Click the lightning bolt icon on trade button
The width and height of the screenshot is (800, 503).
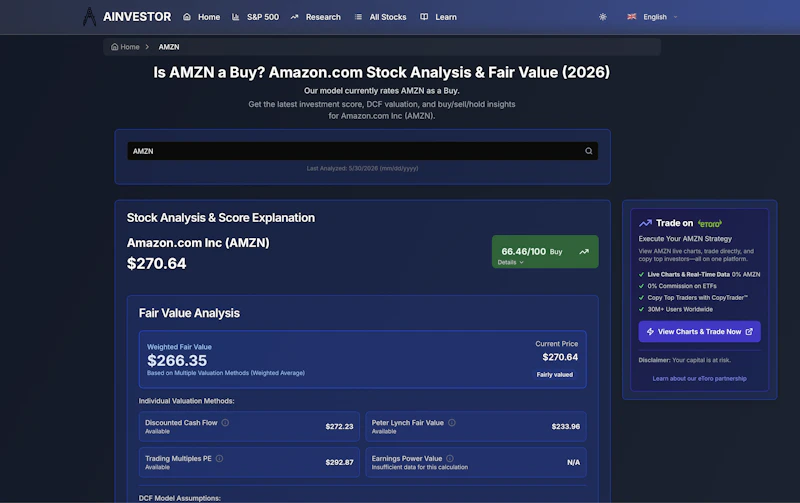pyautogui.click(x=651, y=332)
